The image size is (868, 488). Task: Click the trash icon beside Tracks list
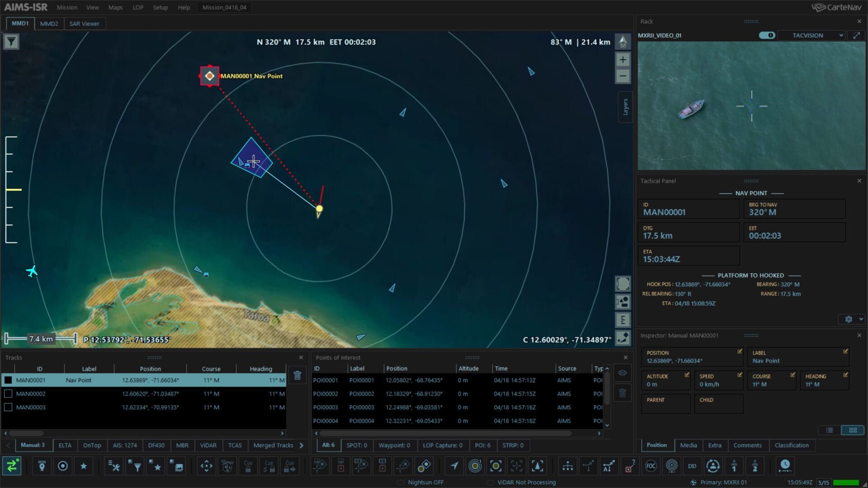click(297, 375)
